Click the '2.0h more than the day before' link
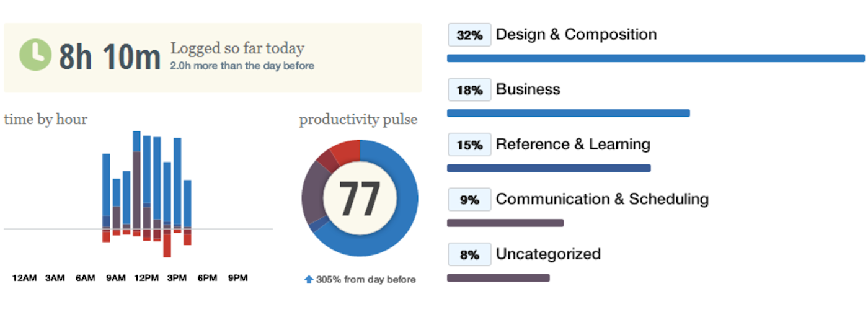The image size is (868, 312). click(242, 66)
